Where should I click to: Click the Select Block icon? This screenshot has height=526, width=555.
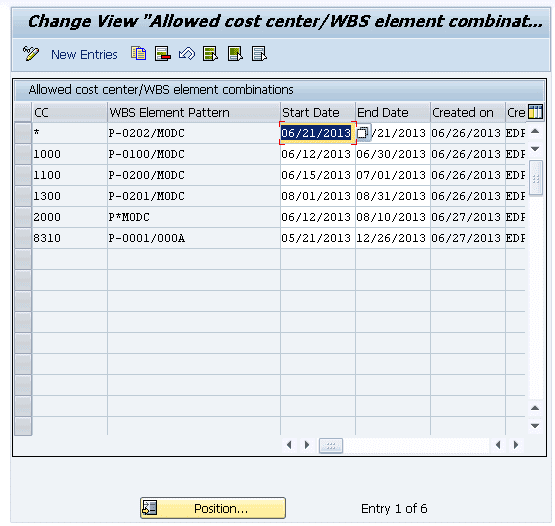(x=235, y=54)
